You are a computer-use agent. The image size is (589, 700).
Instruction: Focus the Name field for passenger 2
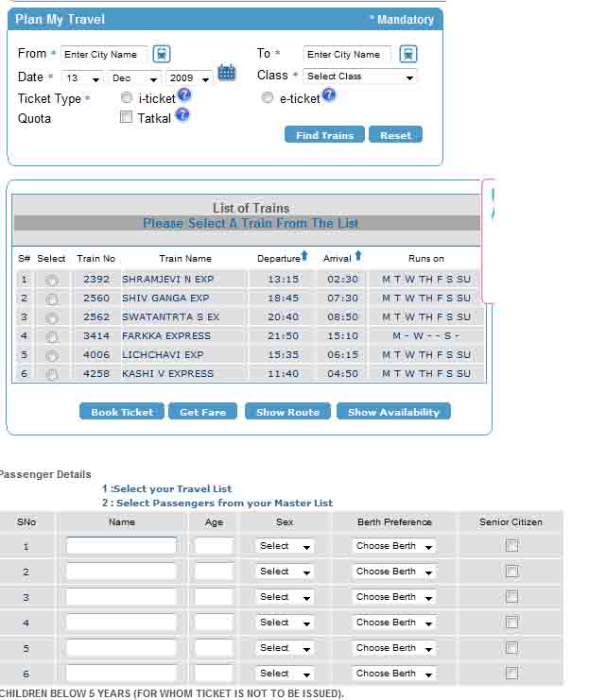point(121,572)
